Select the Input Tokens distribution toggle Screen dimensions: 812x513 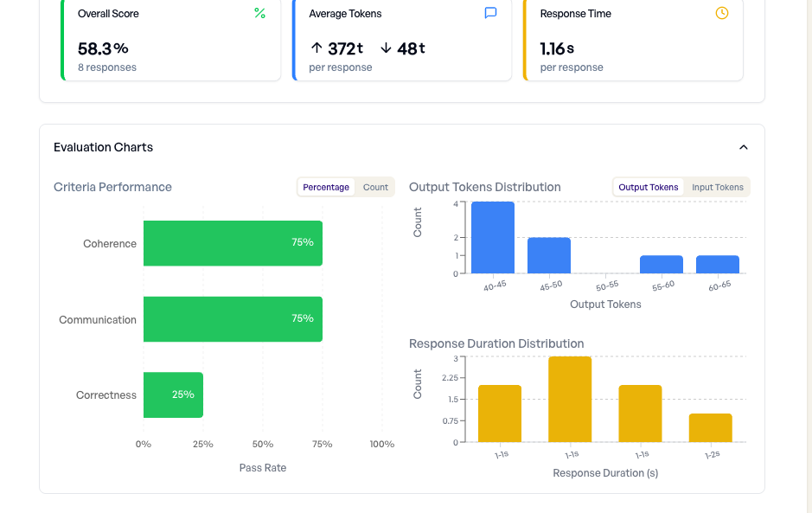click(717, 187)
